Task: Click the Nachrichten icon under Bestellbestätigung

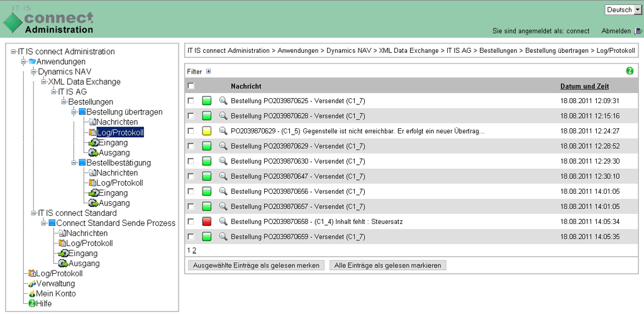Action: 92,173
